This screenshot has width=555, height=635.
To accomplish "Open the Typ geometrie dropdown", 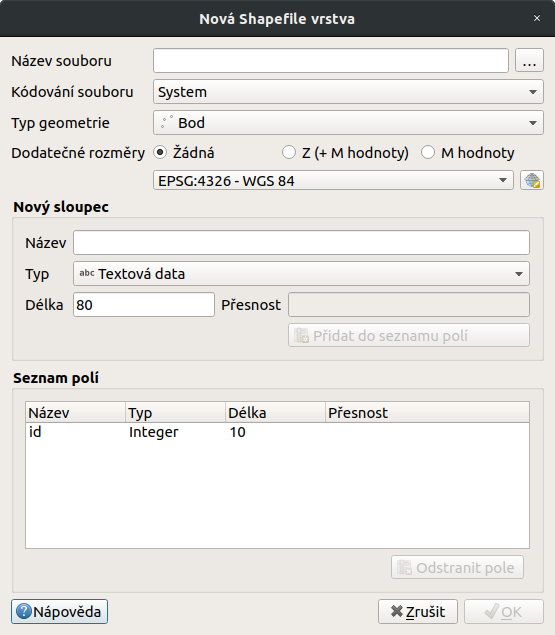I will coord(348,123).
